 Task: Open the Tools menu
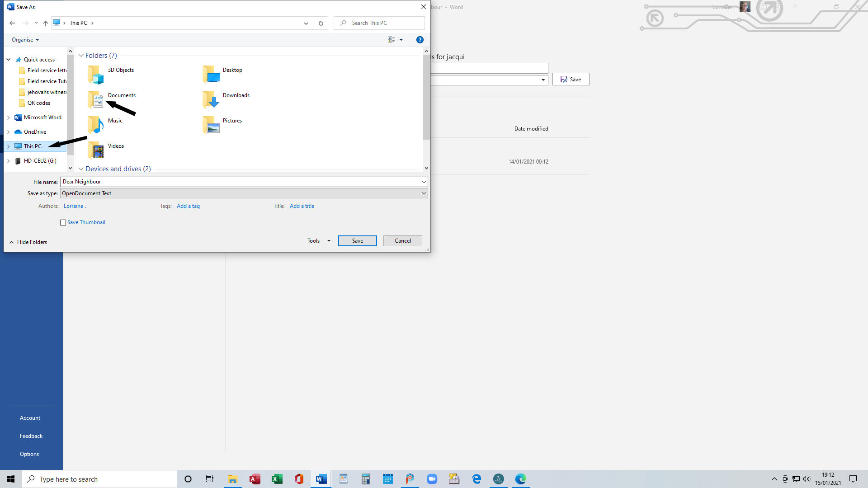[x=318, y=241]
